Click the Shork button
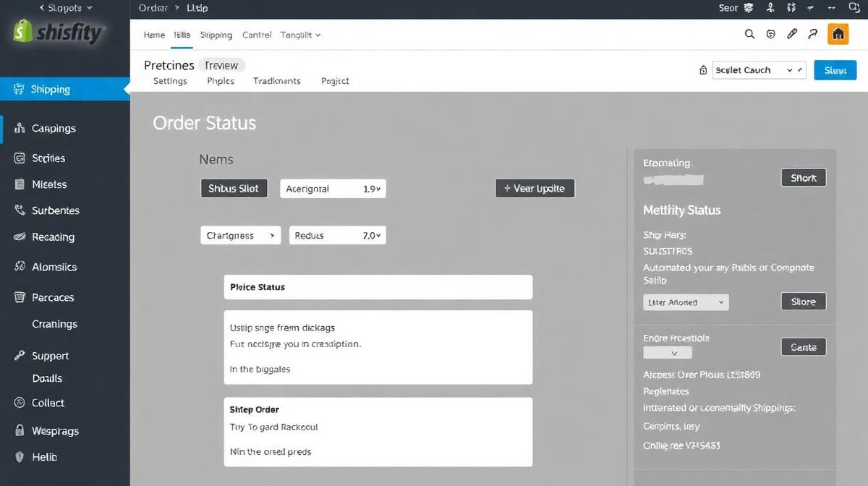868x486 pixels. click(x=804, y=178)
